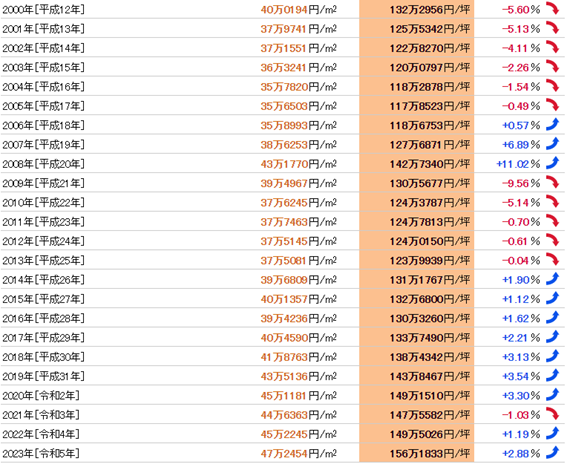Click the 40万0194円/m² price
The image size is (567, 467).
click(299, 10)
